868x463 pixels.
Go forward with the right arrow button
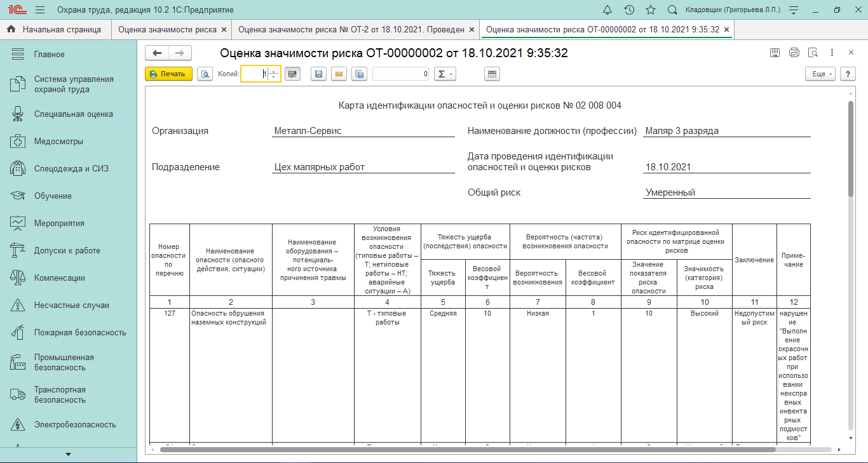[180, 53]
